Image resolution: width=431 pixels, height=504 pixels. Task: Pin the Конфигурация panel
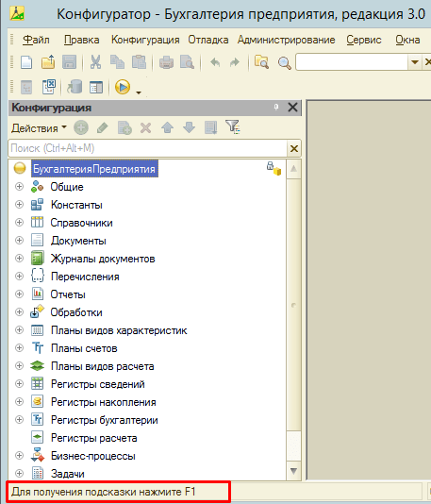tap(276, 107)
